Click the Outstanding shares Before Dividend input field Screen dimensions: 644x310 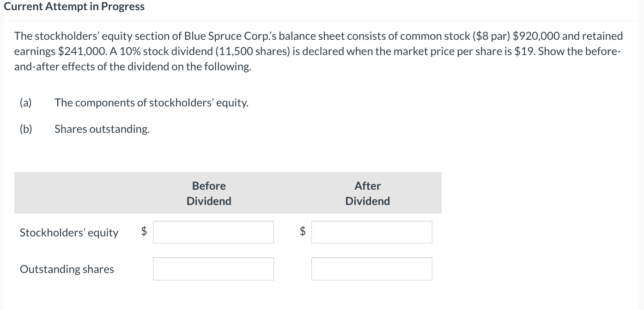213,268
